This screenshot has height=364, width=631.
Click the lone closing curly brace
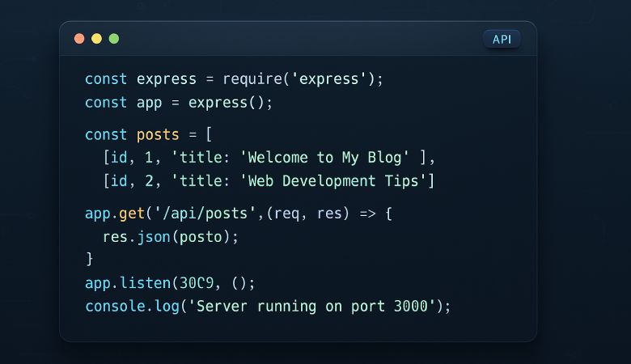click(x=89, y=259)
